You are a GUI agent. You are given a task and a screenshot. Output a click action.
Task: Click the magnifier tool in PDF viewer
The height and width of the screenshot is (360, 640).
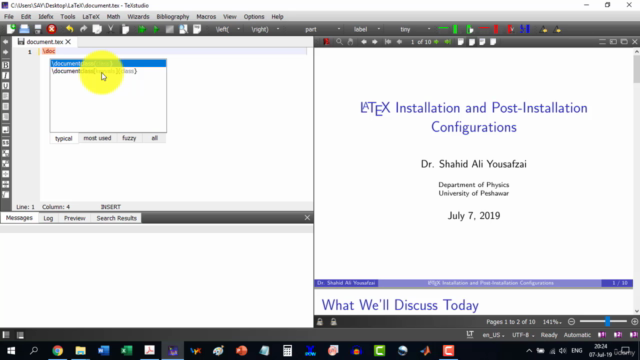tap(339, 42)
